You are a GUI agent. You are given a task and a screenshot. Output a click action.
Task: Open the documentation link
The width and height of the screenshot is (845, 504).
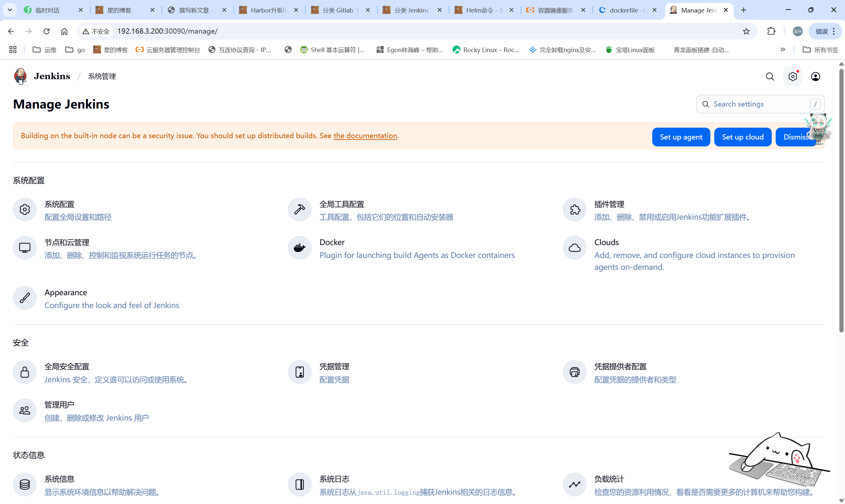click(x=365, y=136)
